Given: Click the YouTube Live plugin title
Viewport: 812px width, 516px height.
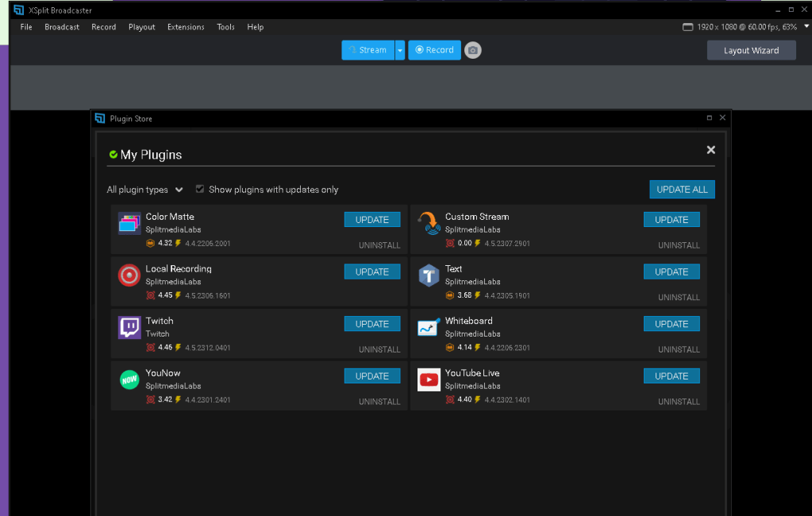Looking at the screenshot, I should pos(471,373).
